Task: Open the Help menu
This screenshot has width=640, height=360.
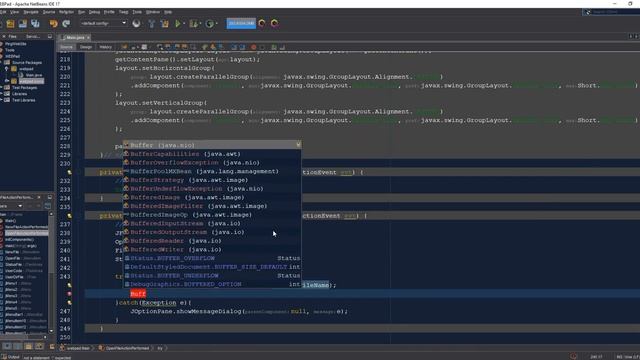Action: coord(168,12)
